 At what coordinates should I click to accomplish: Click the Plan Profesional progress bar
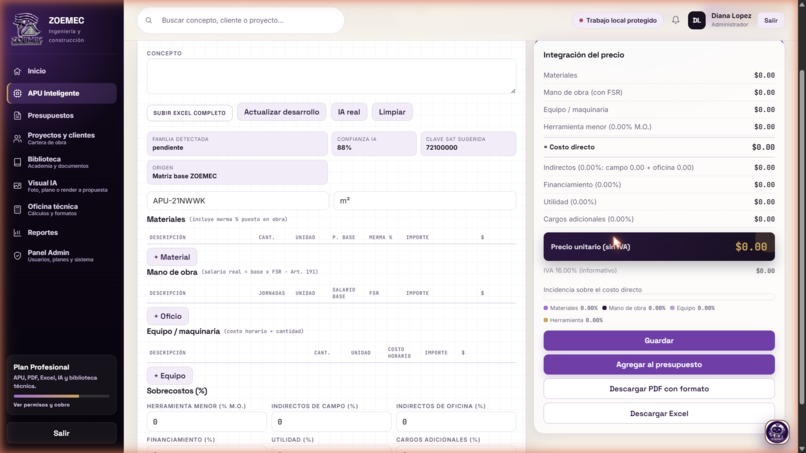coord(61,396)
